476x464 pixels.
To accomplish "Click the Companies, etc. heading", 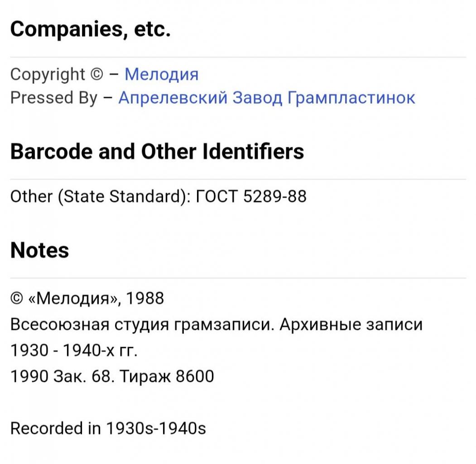I will pos(91,29).
